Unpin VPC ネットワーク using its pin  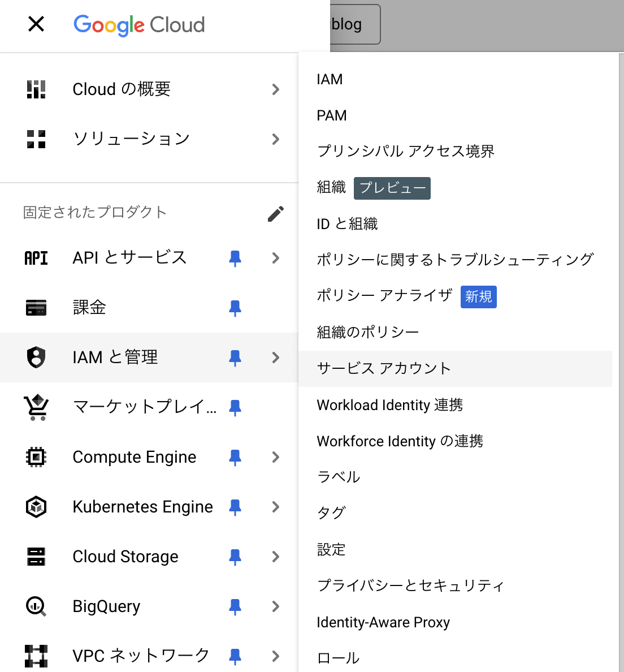tap(235, 656)
